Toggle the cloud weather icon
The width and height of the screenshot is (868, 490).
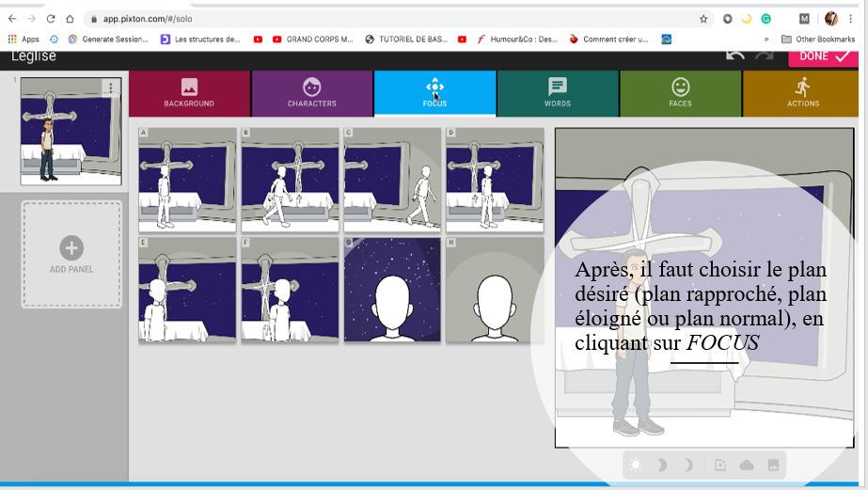pyautogui.click(x=747, y=465)
